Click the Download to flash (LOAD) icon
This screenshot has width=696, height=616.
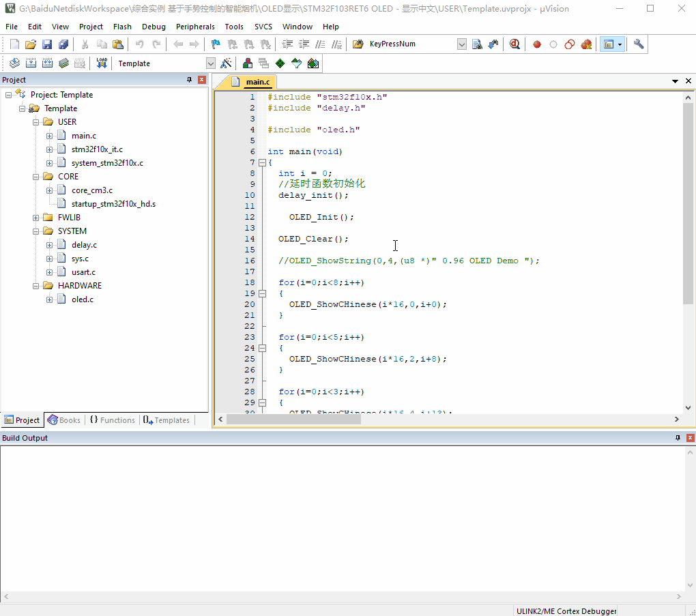click(102, 63)
